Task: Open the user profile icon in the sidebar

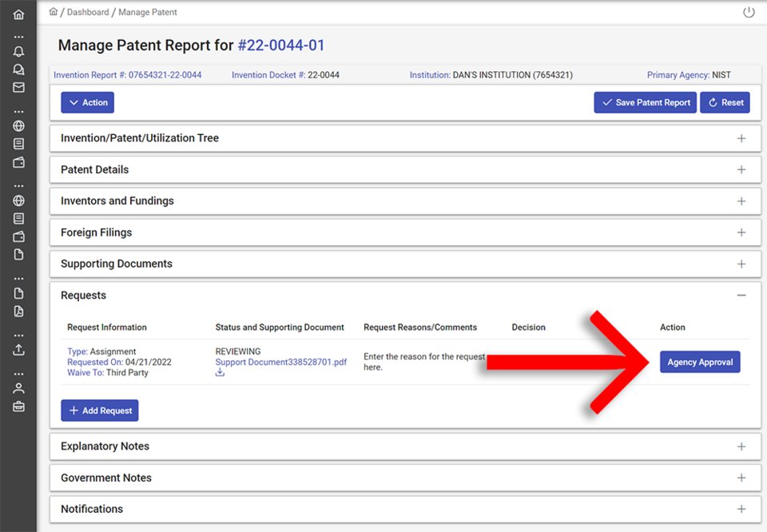Action: pyautogui.click(x=19, y=387)
